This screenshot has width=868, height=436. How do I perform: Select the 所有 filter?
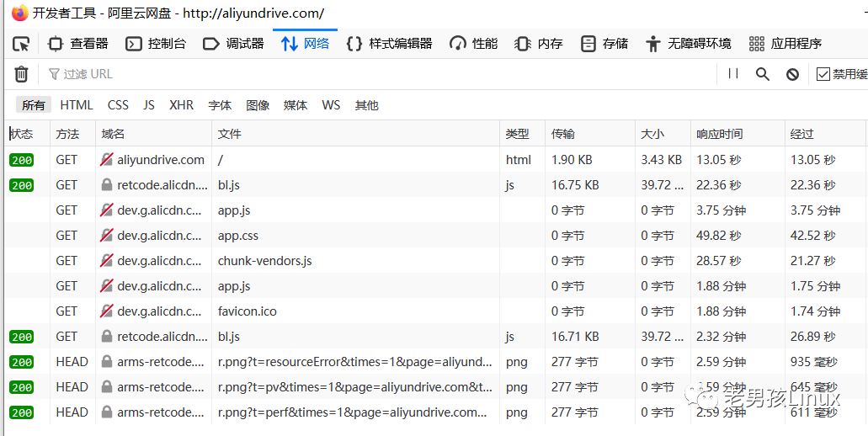click(33, 105)
